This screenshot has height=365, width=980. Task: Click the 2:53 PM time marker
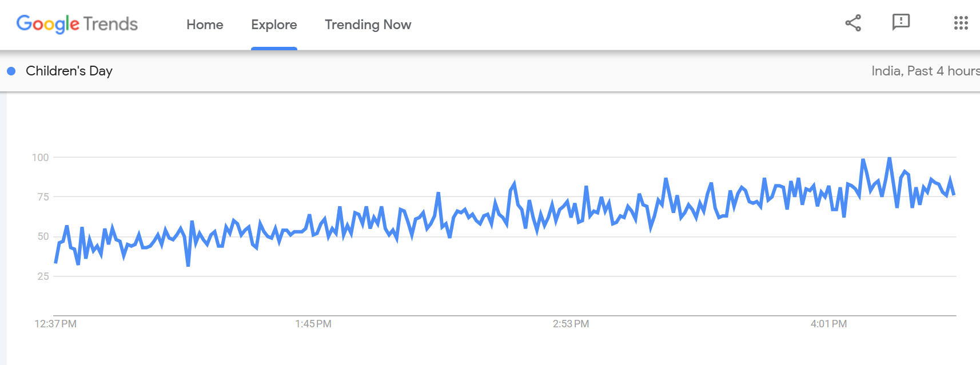pyautogui.click(x=571, y=324)
